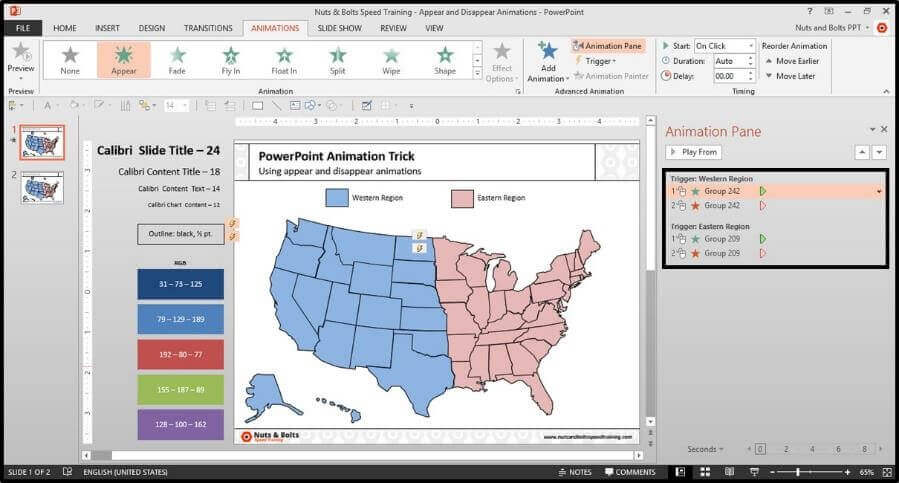Viewport: 899px width, 483px height.
Task: Open Effect Options
Action: [x=502, y=62]
